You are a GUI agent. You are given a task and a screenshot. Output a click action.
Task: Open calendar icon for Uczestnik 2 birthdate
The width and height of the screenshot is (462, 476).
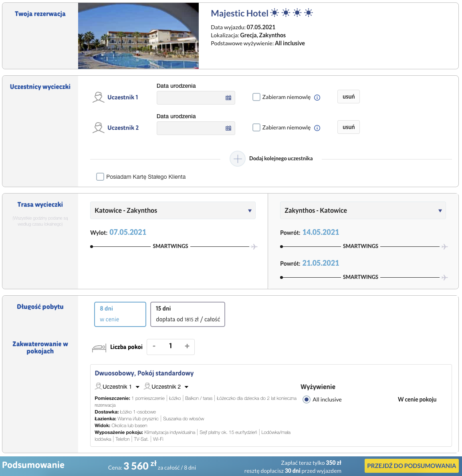pyautogui.click(x=228, y=128)
